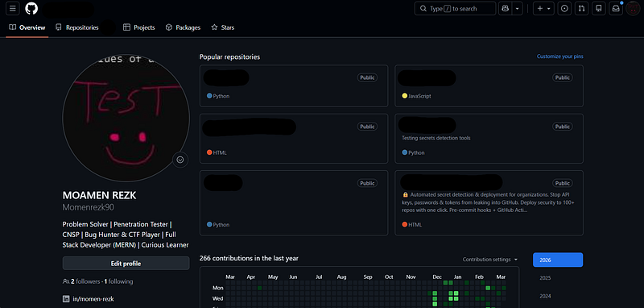
Task: Open the 1 following link
Action: click(118, 281)
